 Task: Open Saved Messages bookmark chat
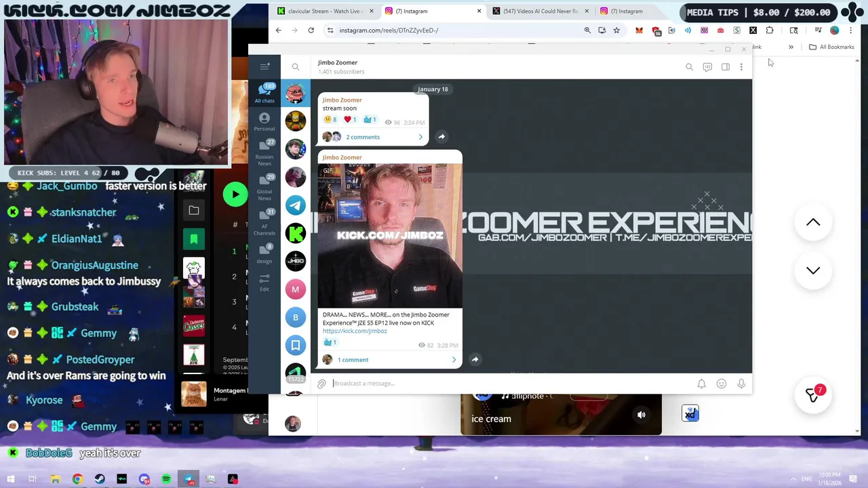(x=296, y=346)
